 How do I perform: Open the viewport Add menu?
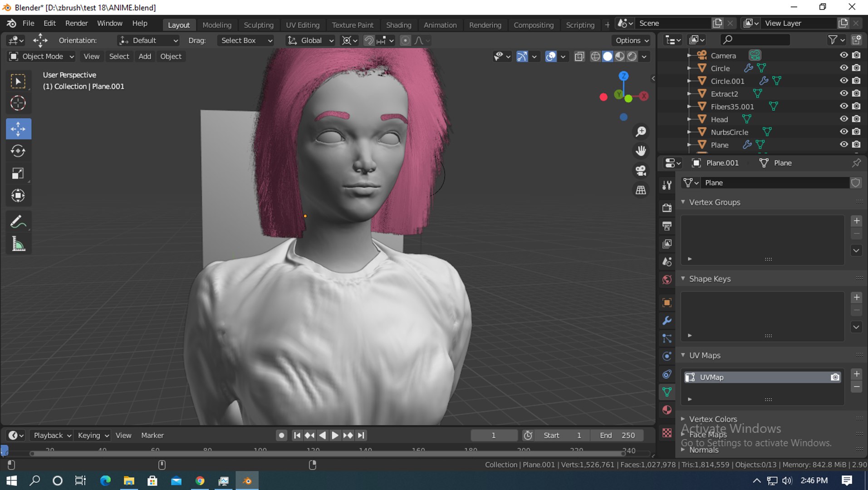click(145, 56)
